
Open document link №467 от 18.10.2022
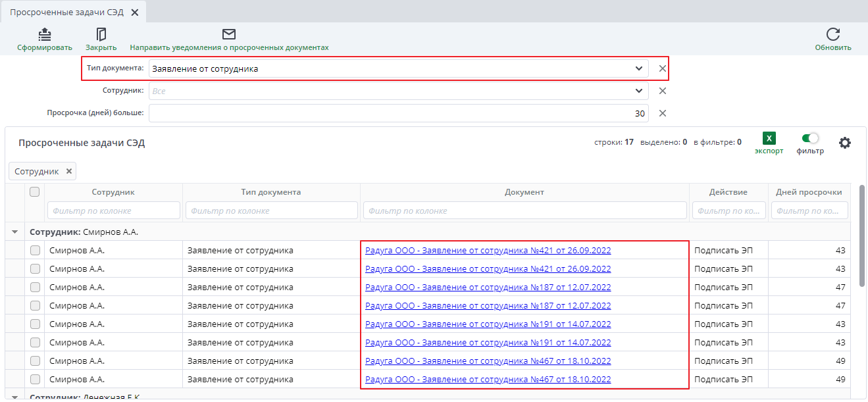pyautogui.click(x=488, y=361)
